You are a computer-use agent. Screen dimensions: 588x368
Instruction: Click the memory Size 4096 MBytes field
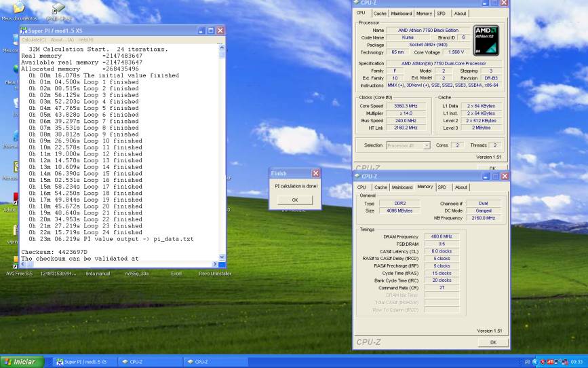tap(399, 210)
